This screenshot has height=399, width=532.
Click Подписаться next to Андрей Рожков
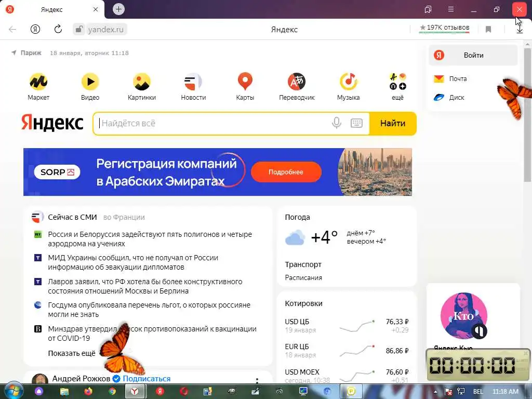pos(147,379)
